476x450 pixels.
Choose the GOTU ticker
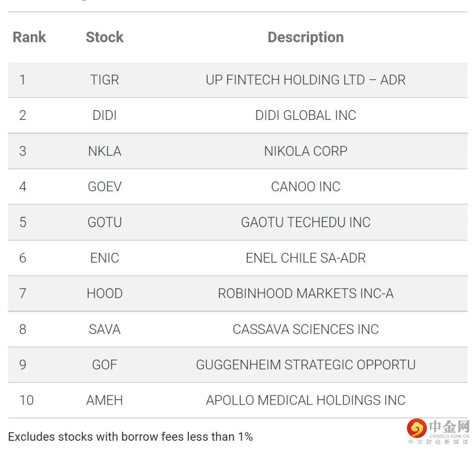click(104, 222)
